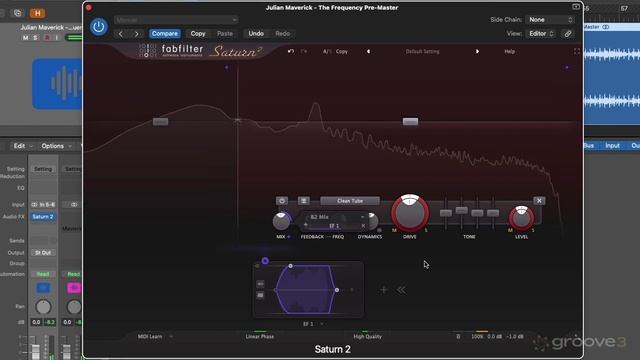Click the first channel Pan knob

pos(43,307)
